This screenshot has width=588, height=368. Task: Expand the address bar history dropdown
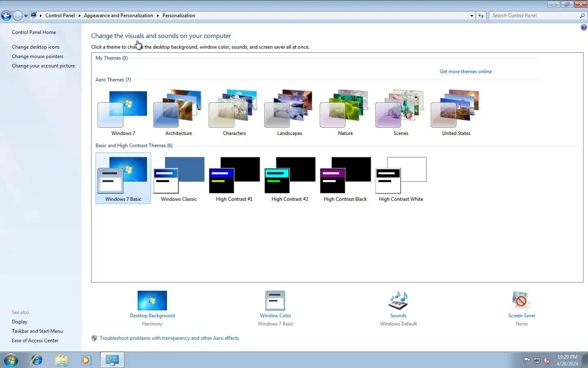coord(472,16)
